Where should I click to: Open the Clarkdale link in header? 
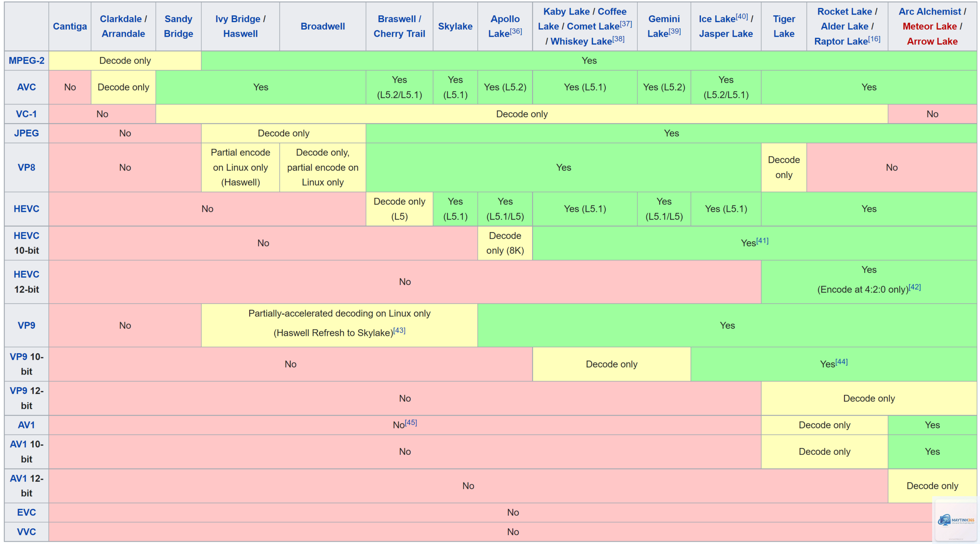(121, 19)
